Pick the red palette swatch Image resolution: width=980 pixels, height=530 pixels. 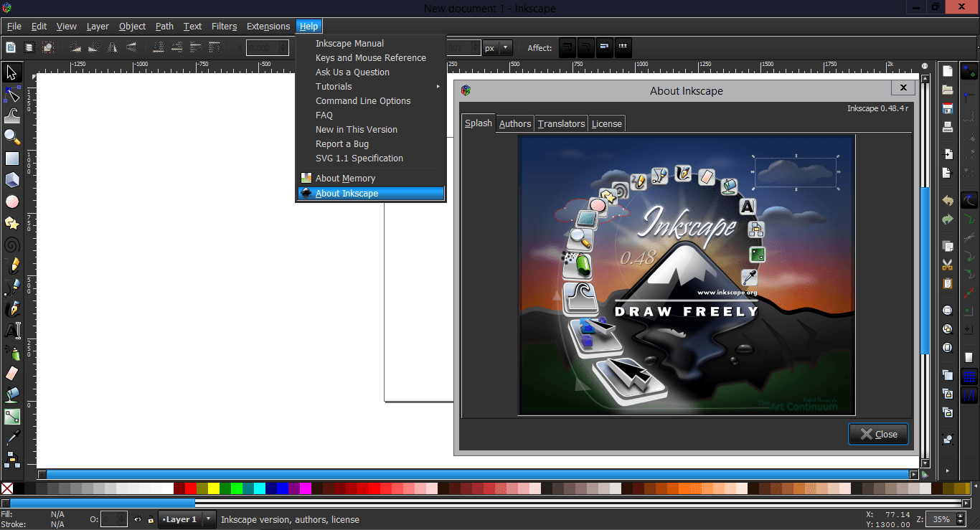click(x=191, y=488)
